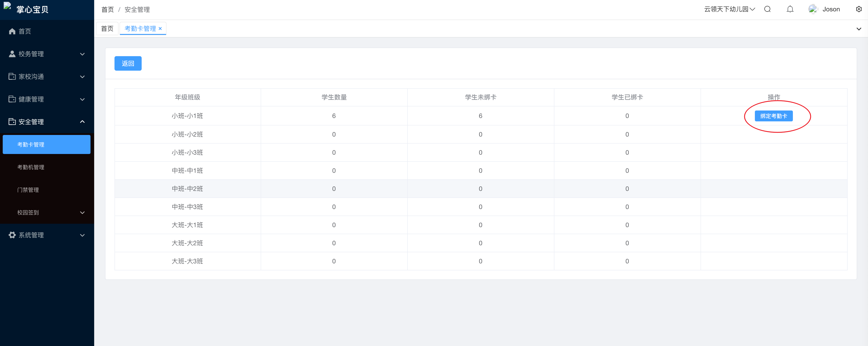This screenshot has height=346, width=868.
Task: Select the 大班-大1班 row cell
Action: point(187,225)
